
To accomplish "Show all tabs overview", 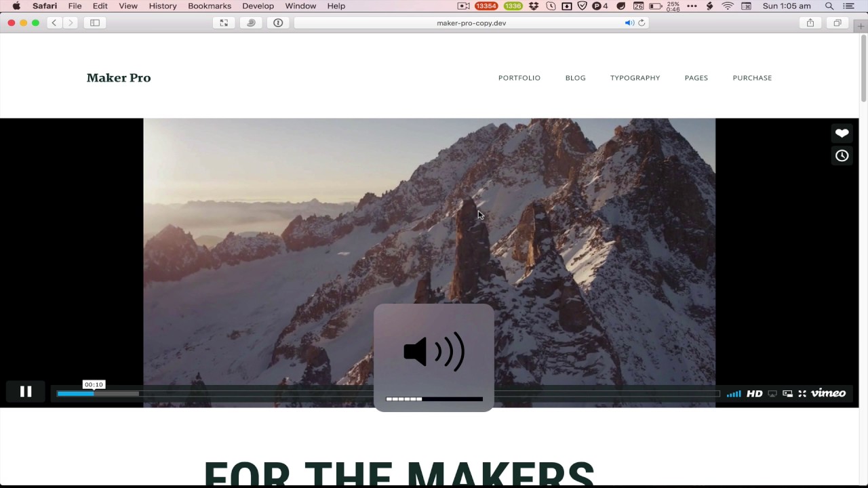I will (837, 23).
